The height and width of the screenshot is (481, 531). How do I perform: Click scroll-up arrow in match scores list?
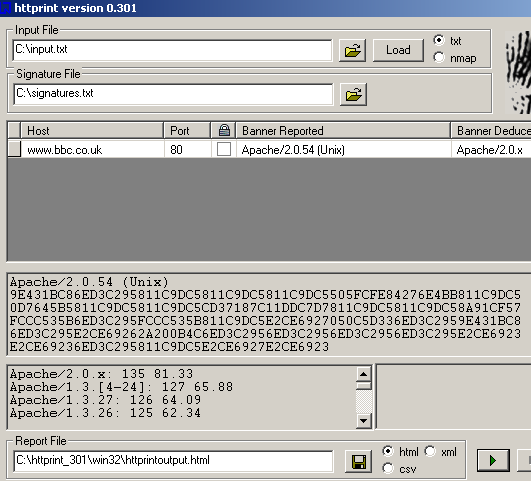[364, 374]
